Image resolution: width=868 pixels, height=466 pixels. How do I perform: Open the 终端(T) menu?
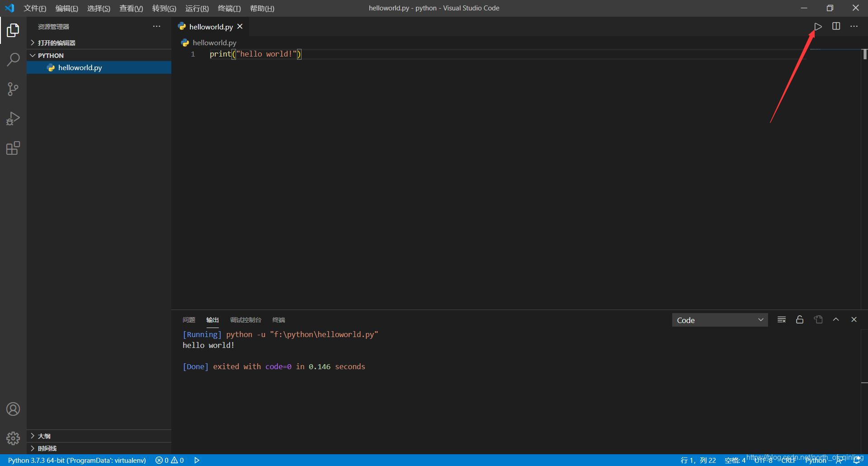click(x=229, y=8)
